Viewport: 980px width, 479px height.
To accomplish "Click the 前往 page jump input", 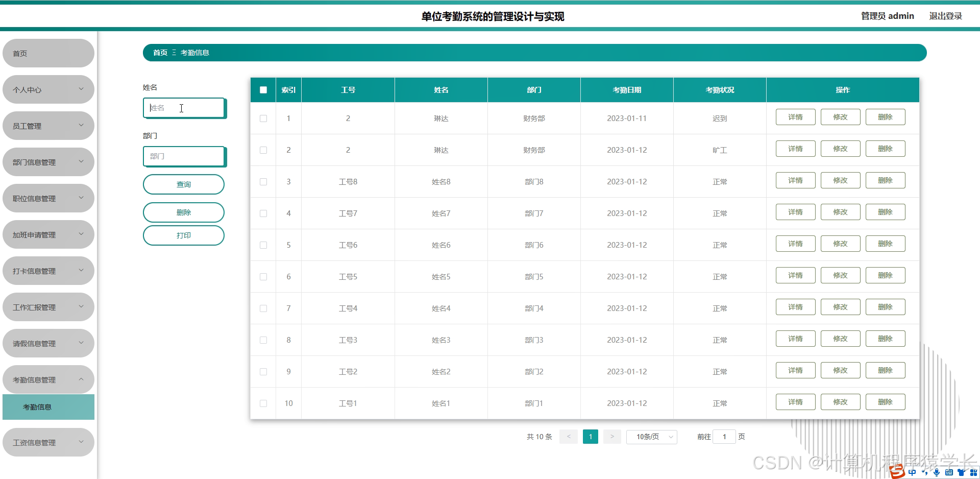I will point(724,437).
